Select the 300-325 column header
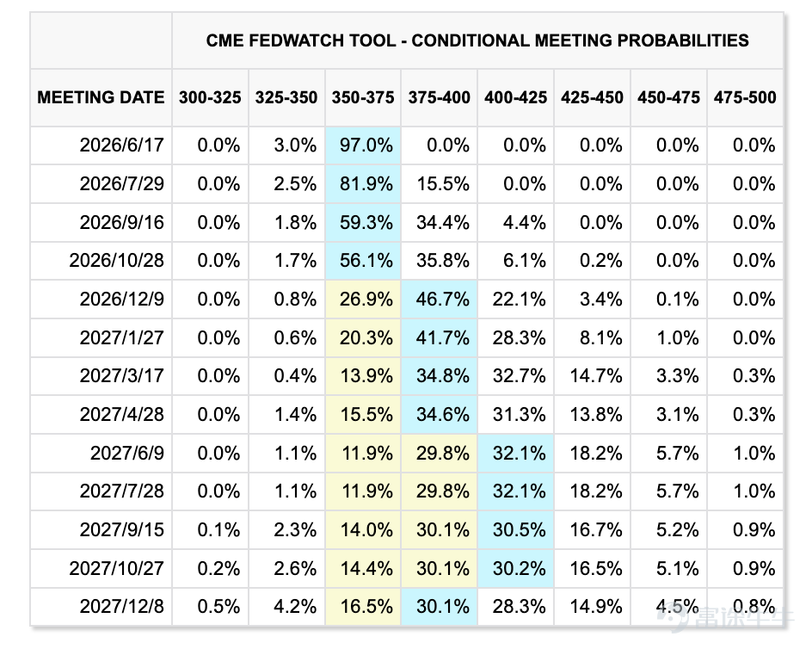Image resolution: width=812 pixels, height=649 pixels. (210, 97)
